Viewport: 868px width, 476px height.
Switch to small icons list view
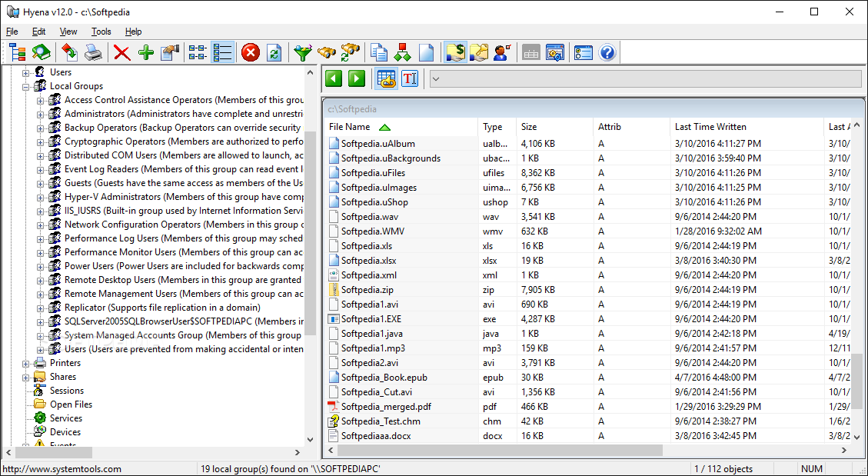tap(198, 52)
